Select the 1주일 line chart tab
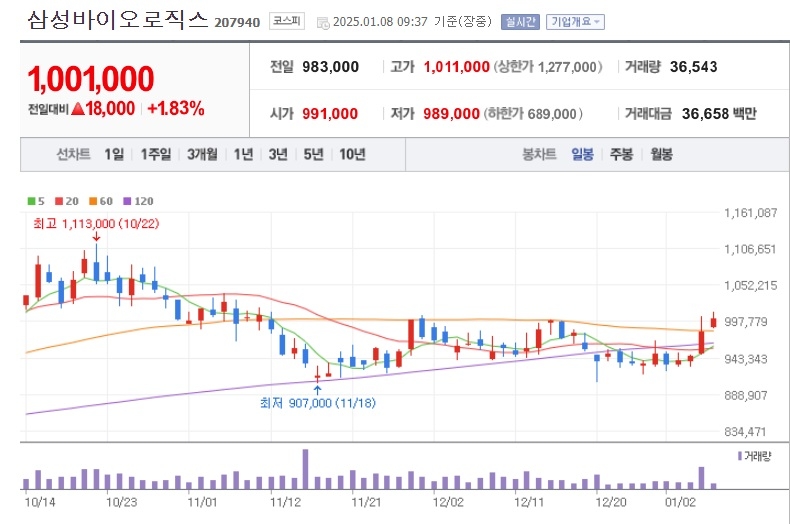This screenshot has height=524, width=790. (156, 154)
